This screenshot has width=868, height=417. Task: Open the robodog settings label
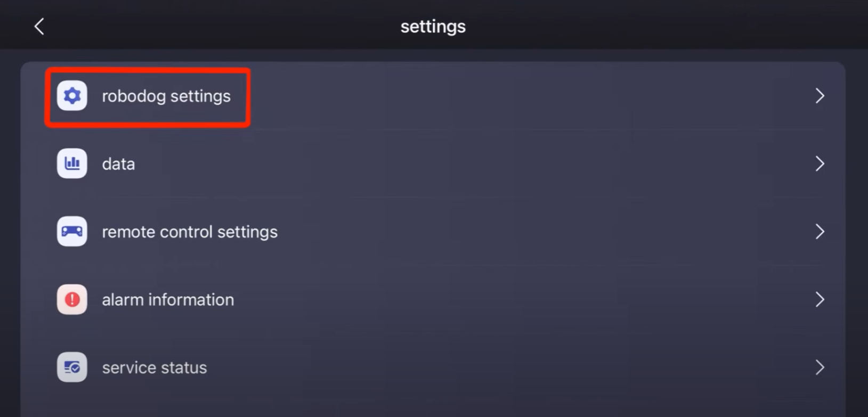(166, 96)
